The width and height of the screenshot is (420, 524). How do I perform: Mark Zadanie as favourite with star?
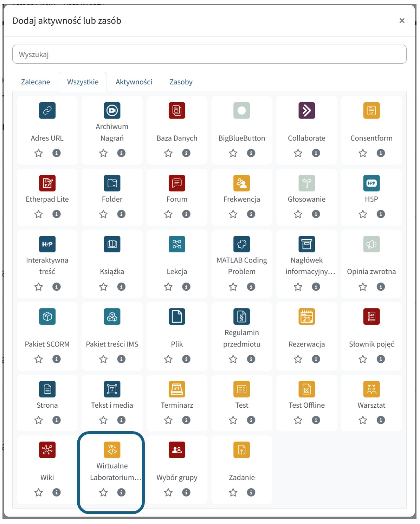(x=233, y=492)
